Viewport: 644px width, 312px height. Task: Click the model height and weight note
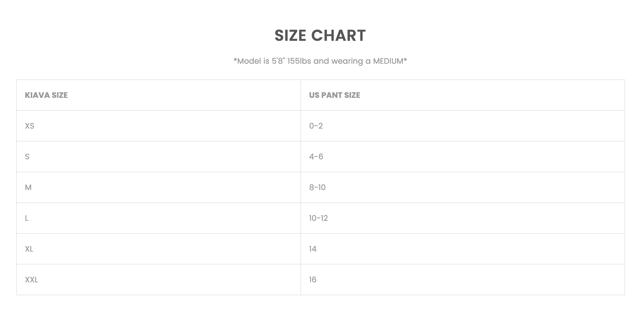click(320, 61)
